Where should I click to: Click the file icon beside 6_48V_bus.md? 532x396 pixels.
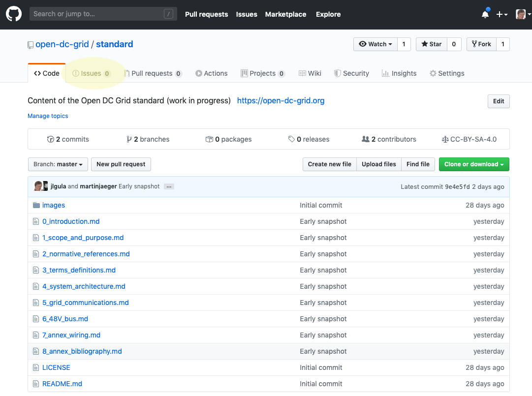36,319
